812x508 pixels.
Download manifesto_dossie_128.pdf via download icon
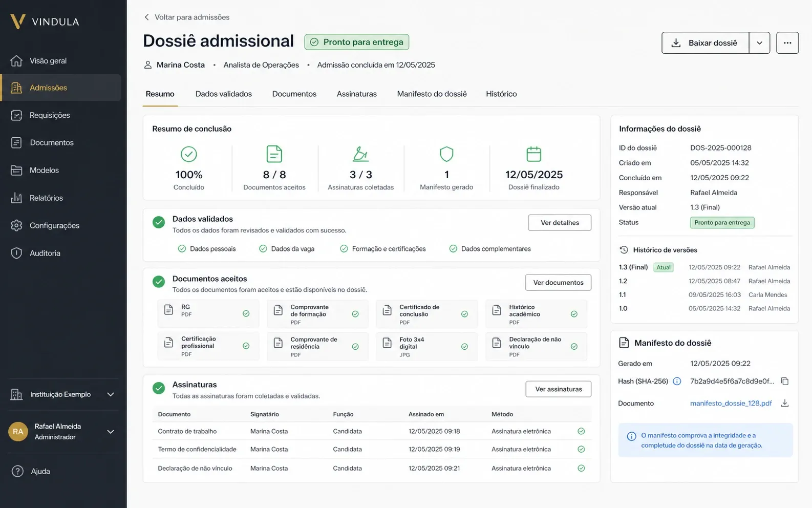[784, 404]
